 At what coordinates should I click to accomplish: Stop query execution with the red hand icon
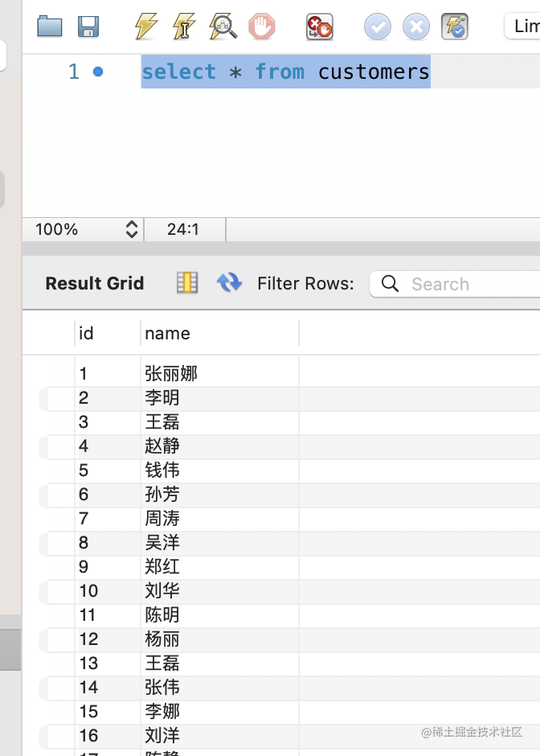pyautogui.click(x=261, y=27)
